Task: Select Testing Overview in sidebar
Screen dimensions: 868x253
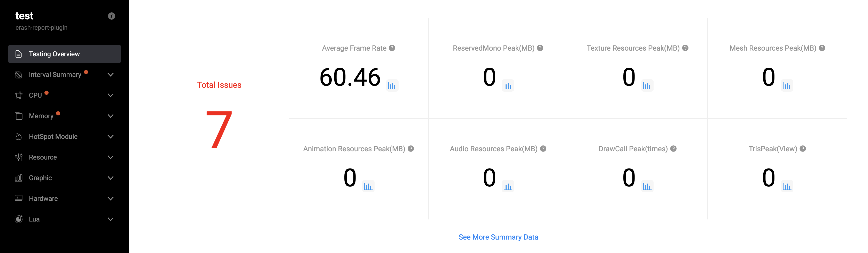Action: tap(64, 54)
